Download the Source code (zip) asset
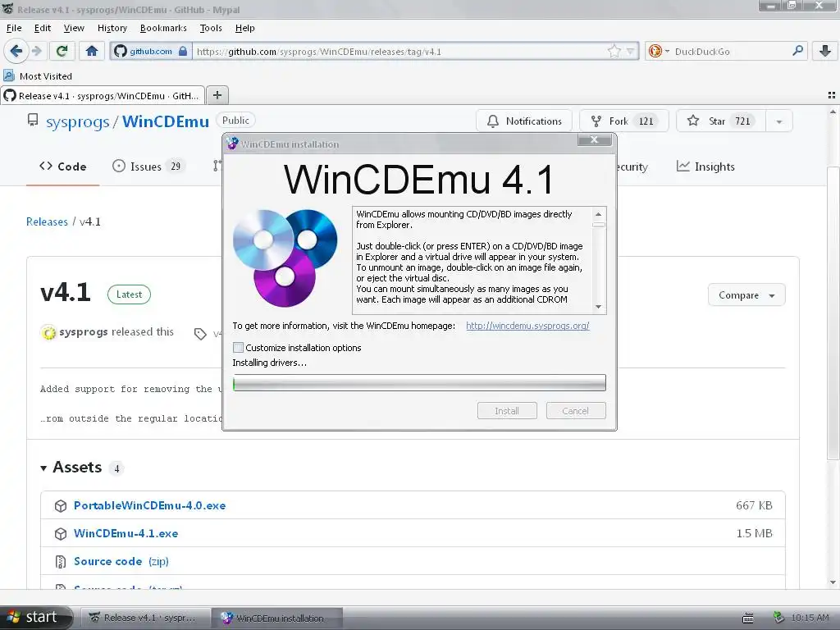Image resolution: width=840 pixels, height=630 pixels. tap(121, 561)
